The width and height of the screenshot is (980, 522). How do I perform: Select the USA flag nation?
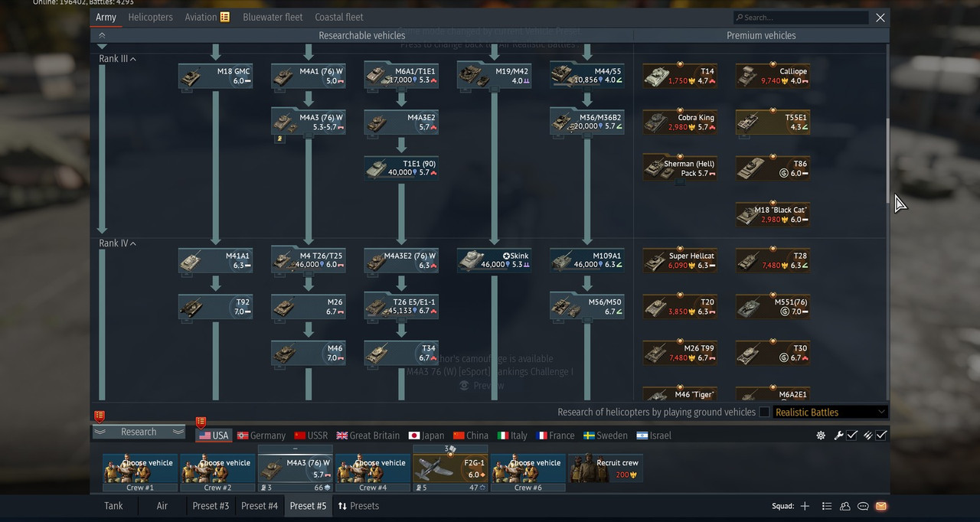click(x=214, y=435)
